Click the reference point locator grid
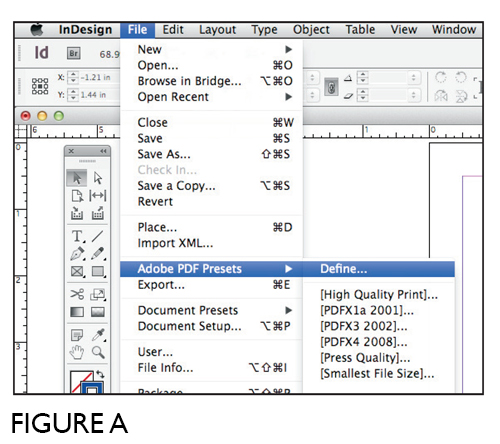 point(40,86)
